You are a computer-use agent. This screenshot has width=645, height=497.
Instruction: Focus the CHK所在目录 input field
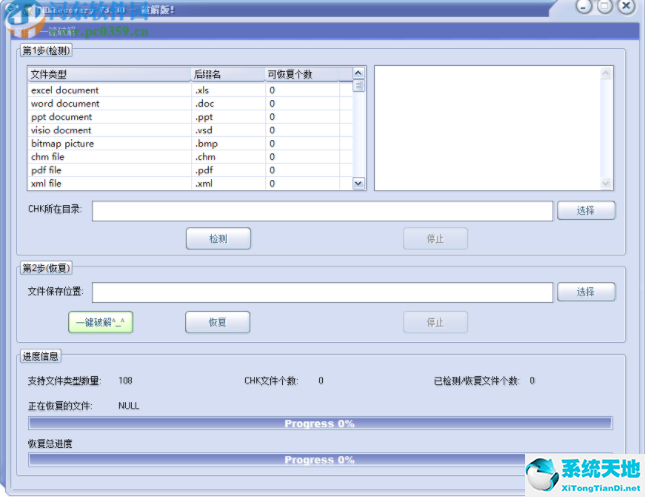pos(322,211)
